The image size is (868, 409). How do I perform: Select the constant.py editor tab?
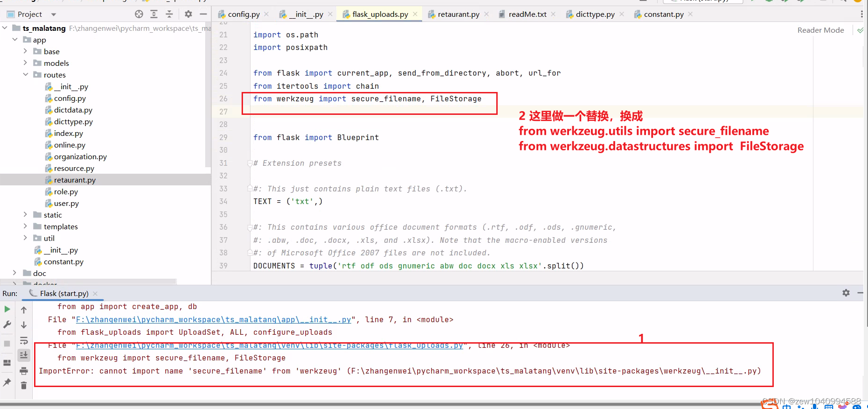pos(663,14)
